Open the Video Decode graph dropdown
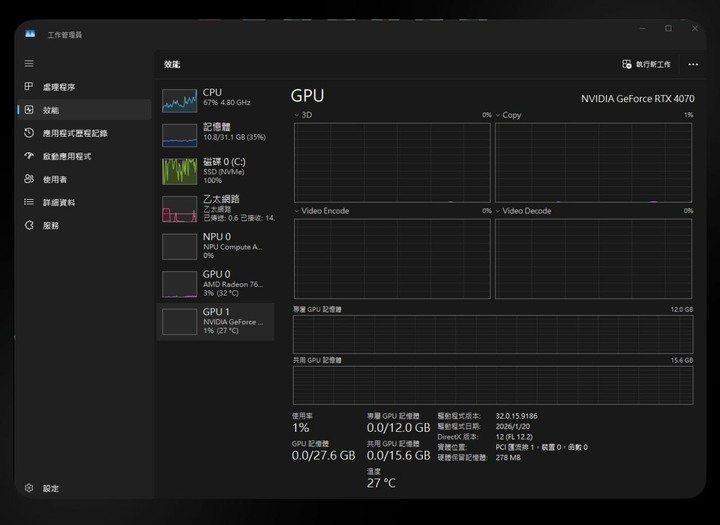The width and height of the screenshot is (720, 525). point(498,211)
